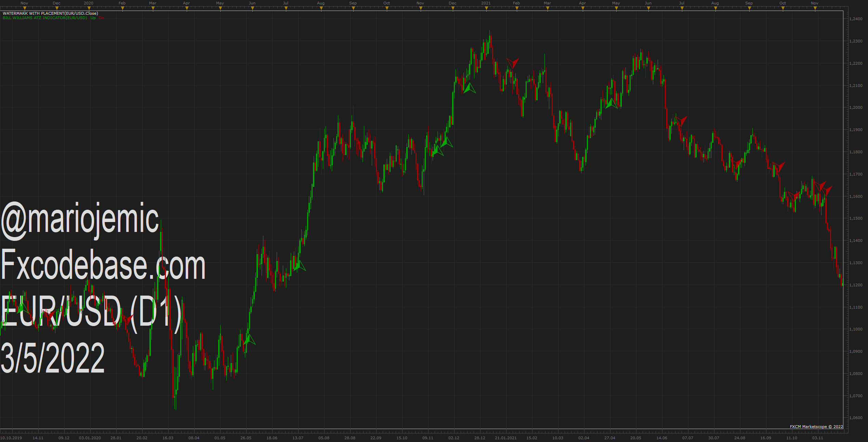Click the 1,2300 price axis label
868x442 pixels.
pos(856,41)
